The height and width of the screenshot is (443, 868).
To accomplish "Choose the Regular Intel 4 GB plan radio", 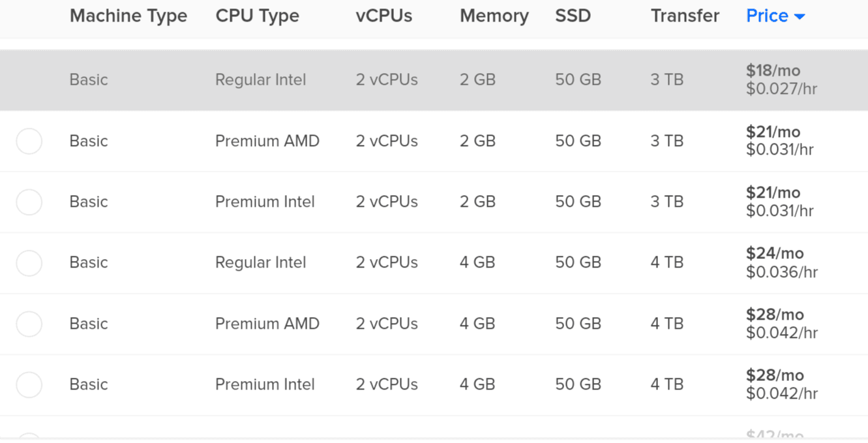I will pos(29,263).
